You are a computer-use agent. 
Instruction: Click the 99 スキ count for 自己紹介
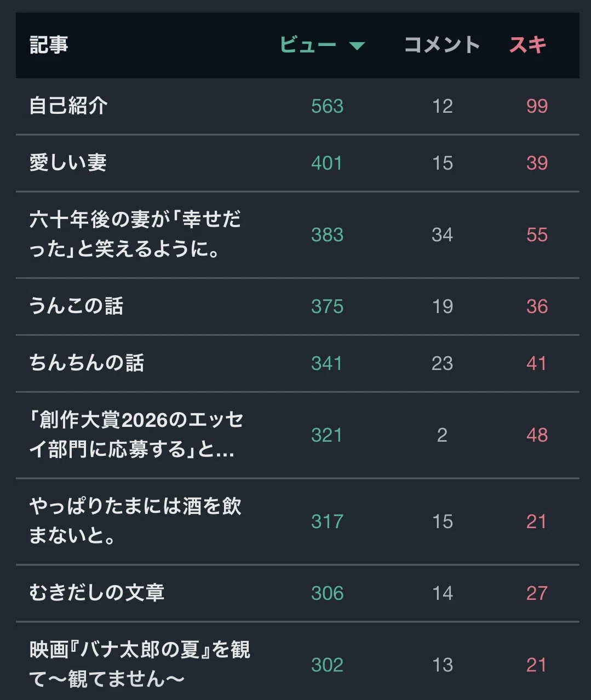pos(537,106)
